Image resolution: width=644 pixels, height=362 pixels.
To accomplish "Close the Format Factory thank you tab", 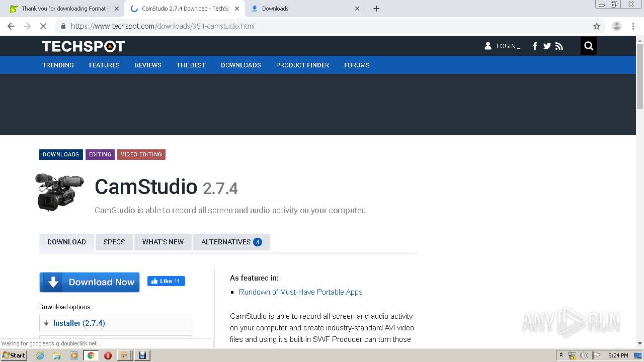I will tap(117, 9).
